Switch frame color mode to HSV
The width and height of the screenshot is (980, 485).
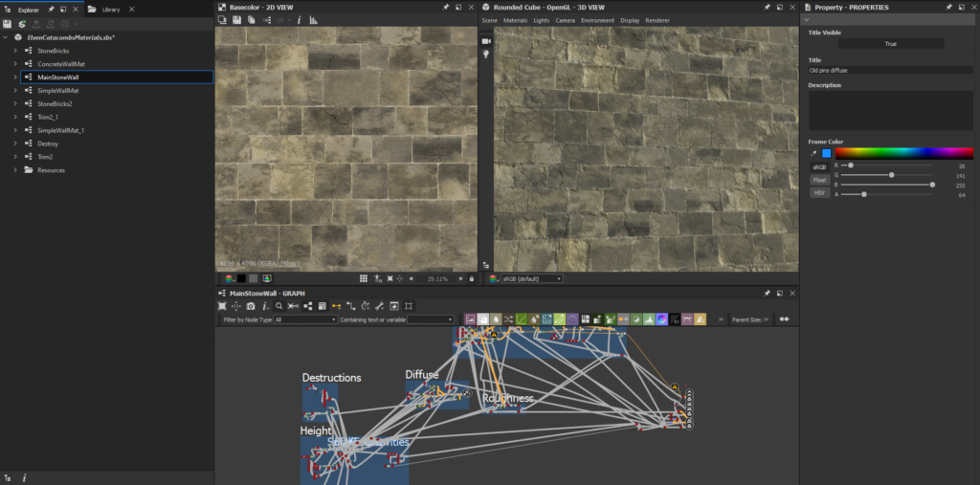point(820,192)
